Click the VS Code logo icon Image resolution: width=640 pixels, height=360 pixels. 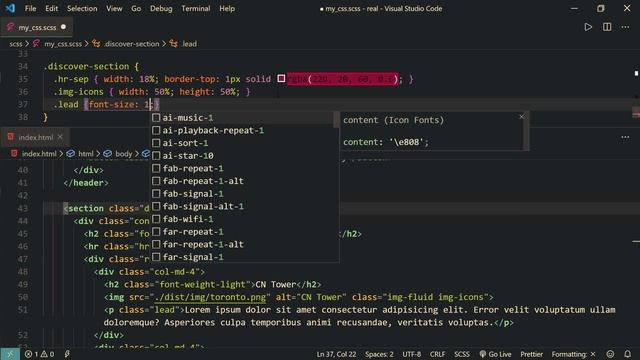(10, 8)
